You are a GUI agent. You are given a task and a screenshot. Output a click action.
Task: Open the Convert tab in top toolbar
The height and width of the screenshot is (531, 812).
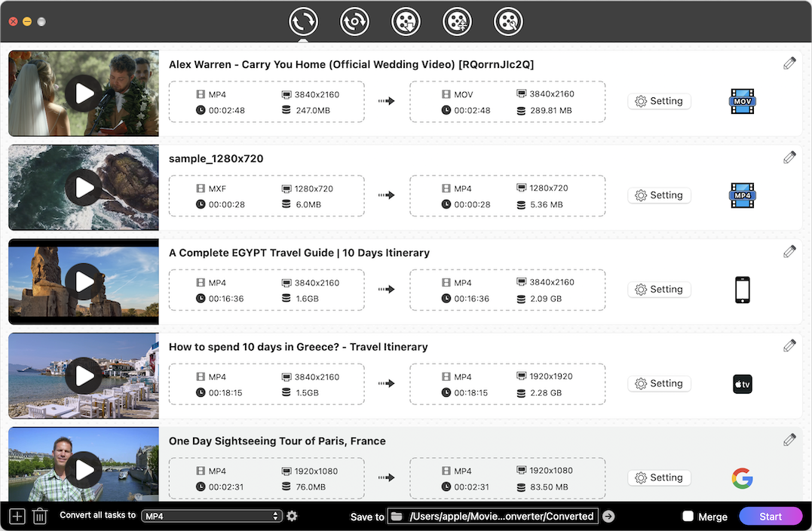click(303, 22)
